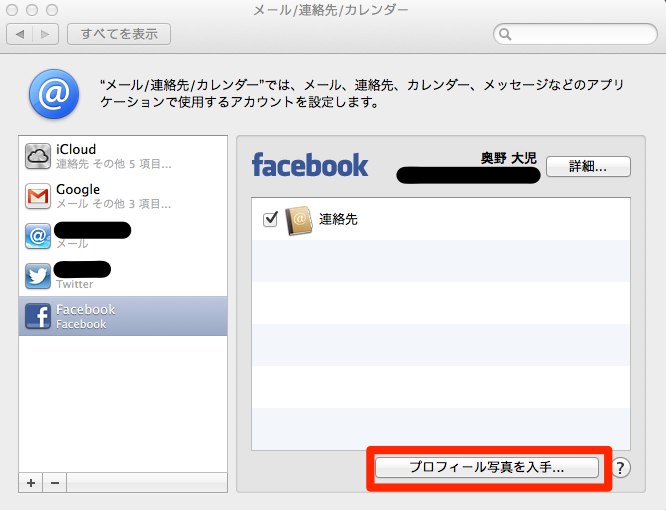Select the Facebook f icon in sidebar
Viewport: 666px width, 510px height.
coord(38,316)
